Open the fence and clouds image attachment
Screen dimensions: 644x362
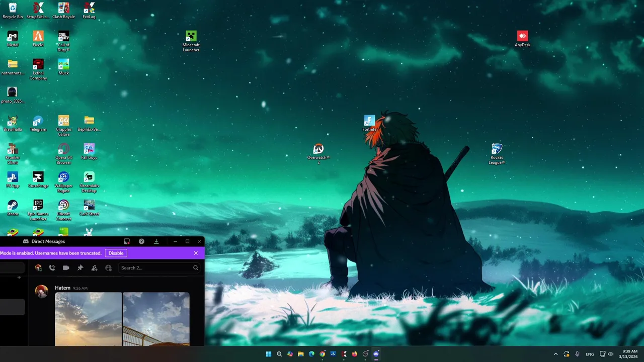coord(156,319)
